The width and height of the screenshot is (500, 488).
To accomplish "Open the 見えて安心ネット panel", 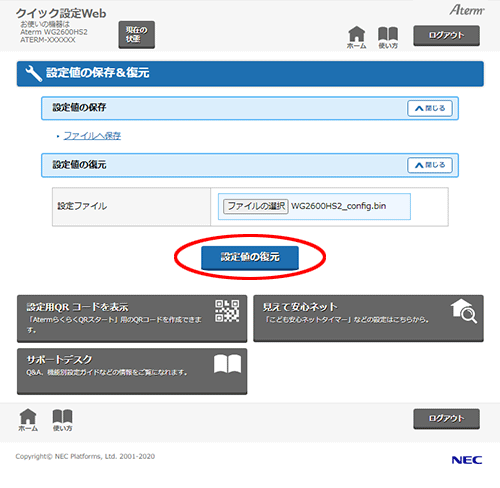I will (368, 318).
